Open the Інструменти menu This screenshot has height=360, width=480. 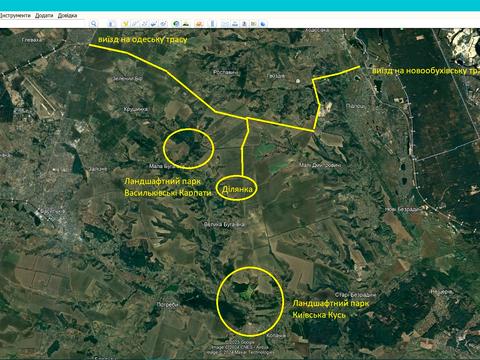click(x=15, y=15)
